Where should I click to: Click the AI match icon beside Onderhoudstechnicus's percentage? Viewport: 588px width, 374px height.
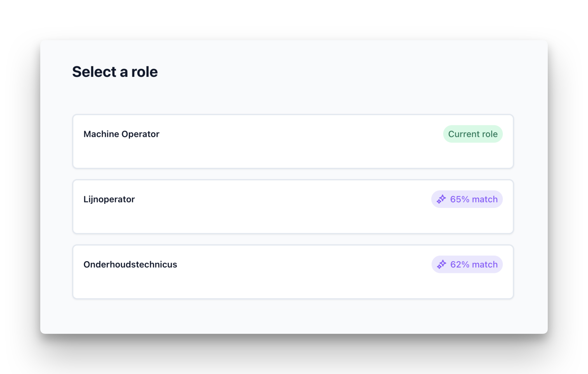click(442, 264)
